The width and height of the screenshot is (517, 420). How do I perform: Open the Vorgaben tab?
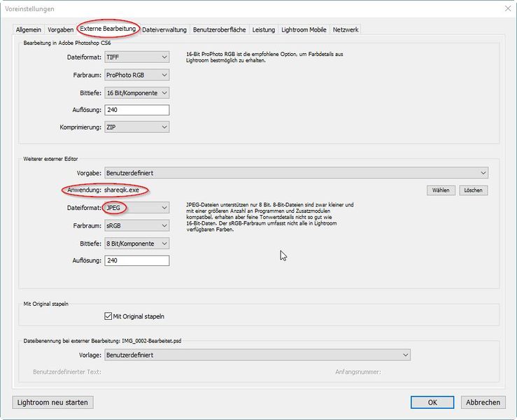(x=60, y=29)
